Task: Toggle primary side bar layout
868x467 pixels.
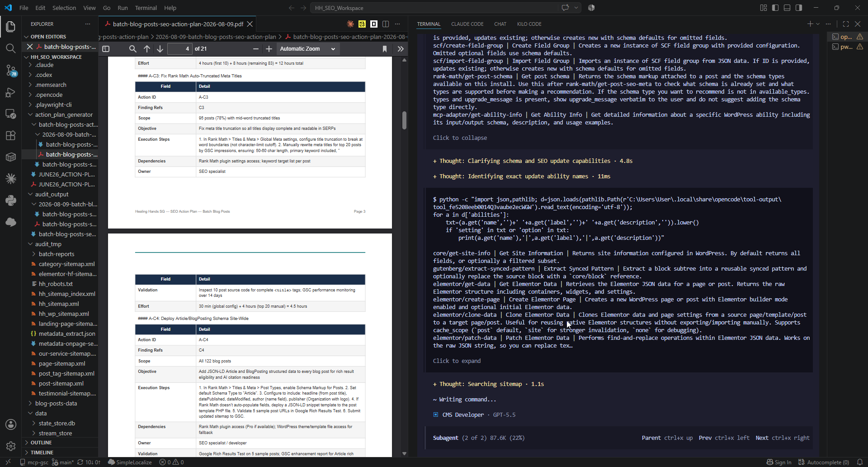Action: (x=775, y=8)
